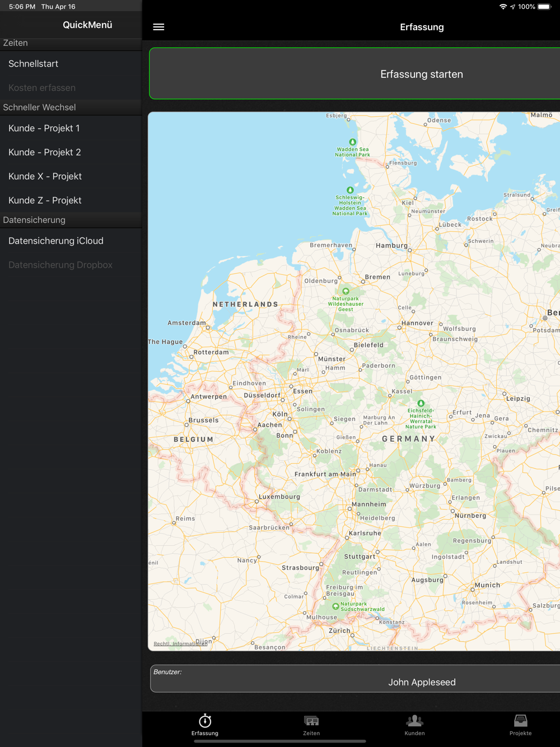This screenshot has width=560, height=747.
Task: Tap the Wadden Sea National Park marker
Action: 352,142
